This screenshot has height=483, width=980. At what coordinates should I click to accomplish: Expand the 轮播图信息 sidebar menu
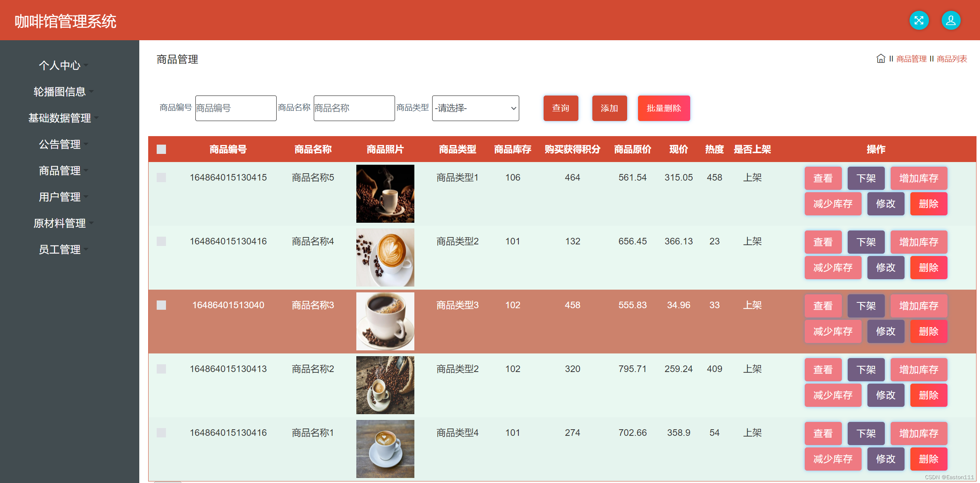[x=64, y=92]
